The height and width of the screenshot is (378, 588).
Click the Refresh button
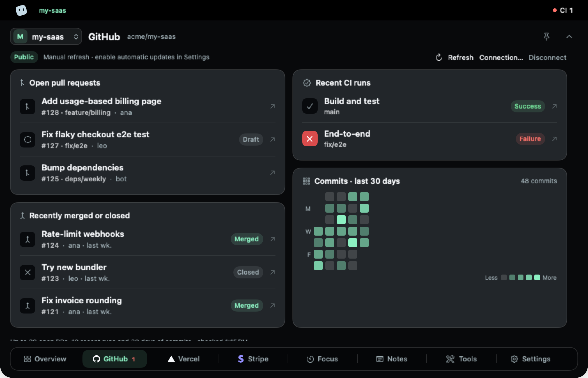coord(454,57)
